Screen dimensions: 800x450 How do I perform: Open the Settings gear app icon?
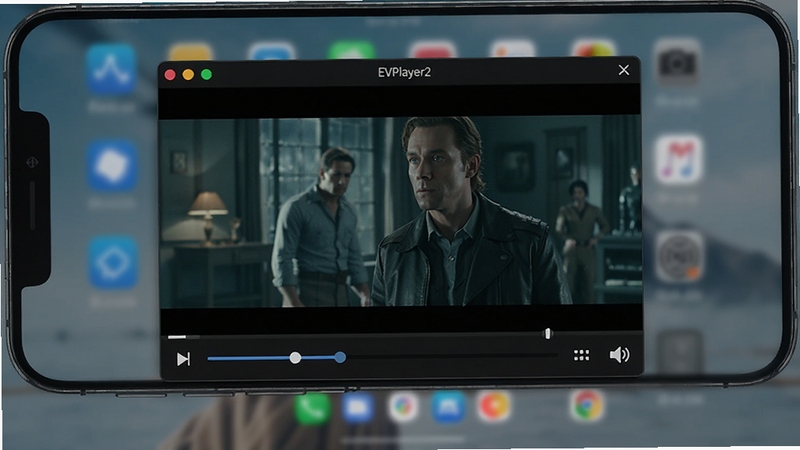(680, 256)
